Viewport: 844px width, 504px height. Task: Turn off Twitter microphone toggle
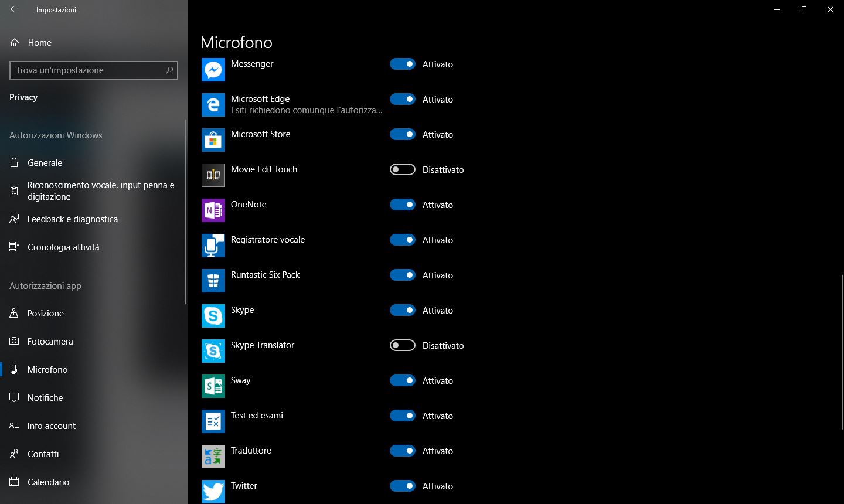[403, 486]
